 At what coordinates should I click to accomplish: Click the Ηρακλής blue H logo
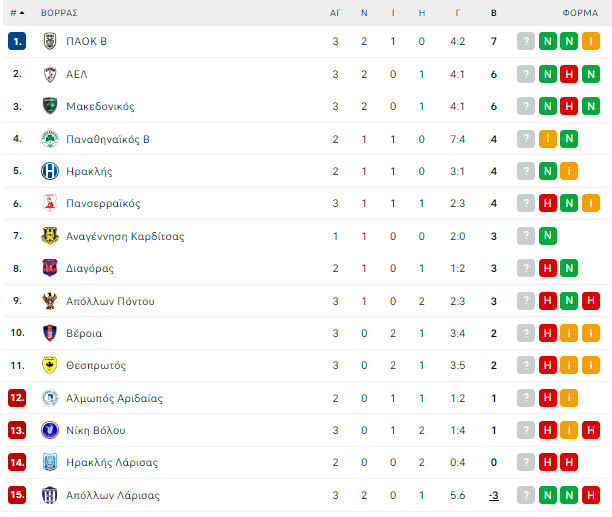(50, 171)
